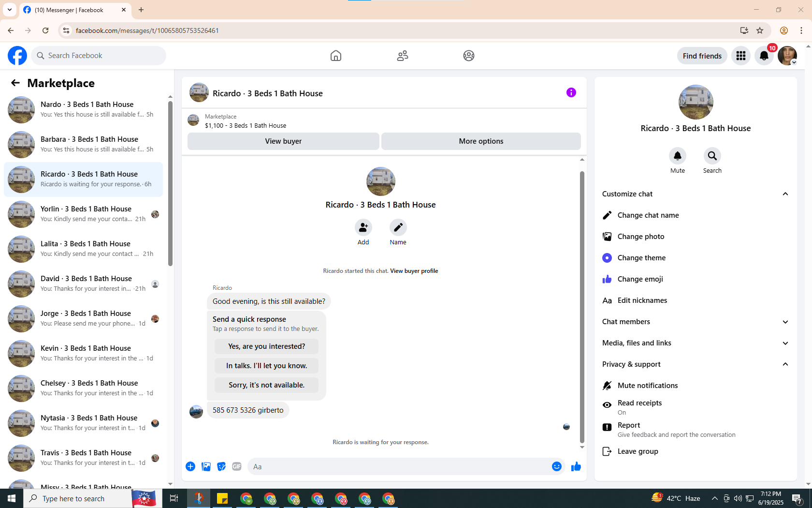This screenshot has height=508, width=812.
Task: Send quick response 'Yes, are you interested?'
Action: (x=266, y=346)
